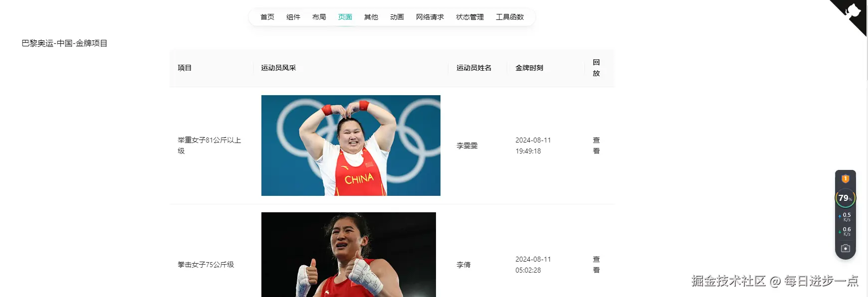
Task: Open the GitHub corner cat icon
Action: click(851, 15)
